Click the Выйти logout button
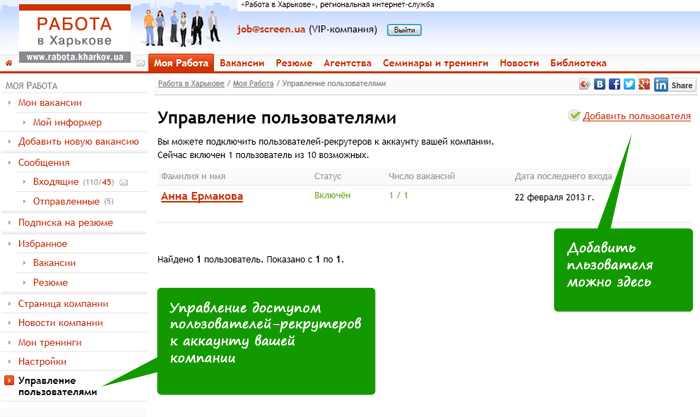 coord(404,30)
